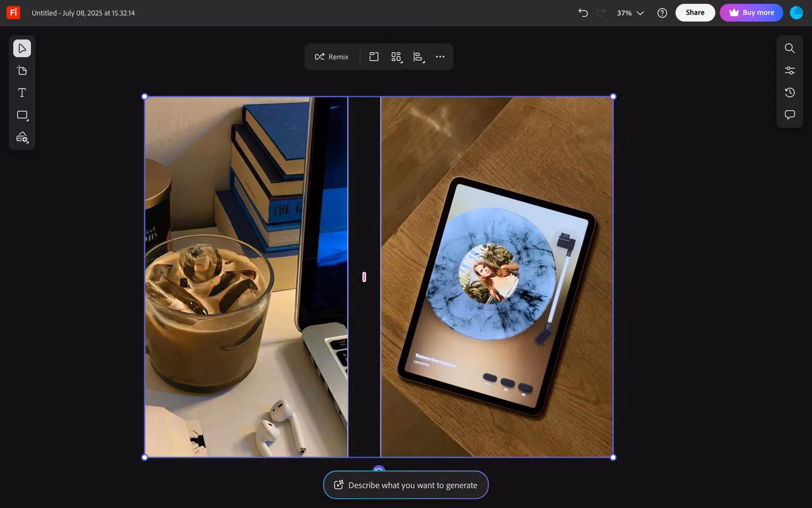
Task: Open the Buy more upgrade menu
Action: pos(751,12)
